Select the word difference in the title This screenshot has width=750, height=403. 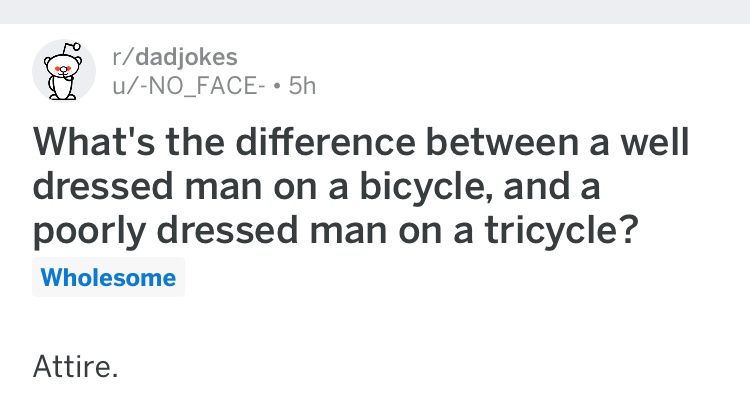[x=325, y=142]
